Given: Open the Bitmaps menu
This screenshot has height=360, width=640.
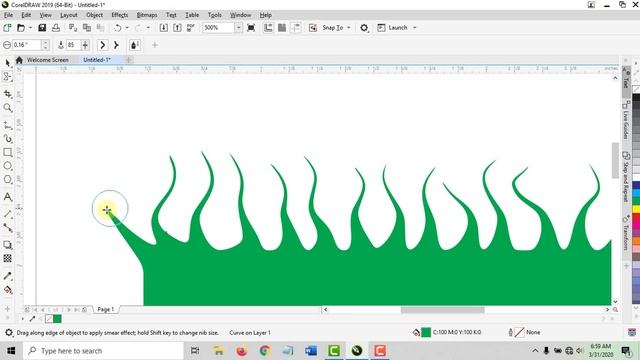Looking at the screenshot, I should pyautogui.click(x=147, y=15).
